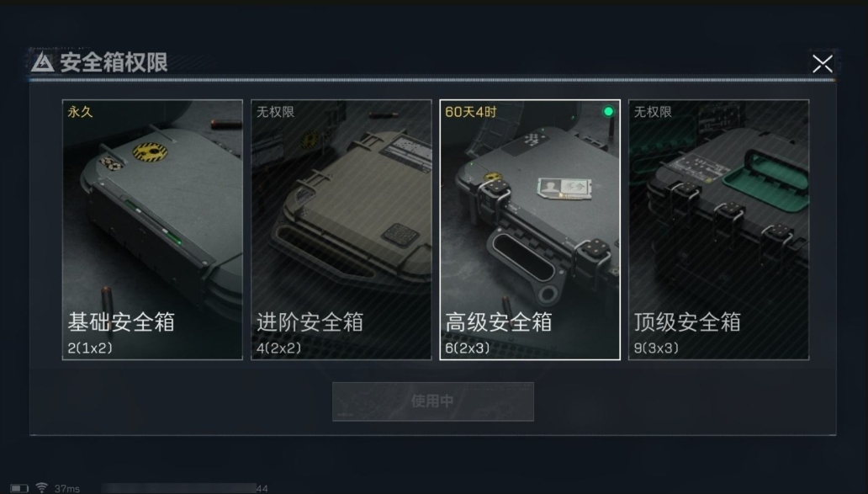
Task: Click the 6(2x3) capacity text
Action: [468, 348]
